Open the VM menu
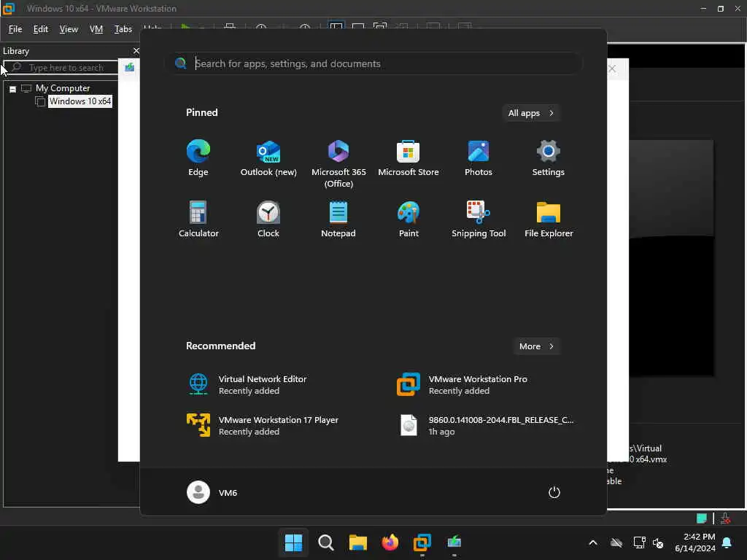 point(96,29)
